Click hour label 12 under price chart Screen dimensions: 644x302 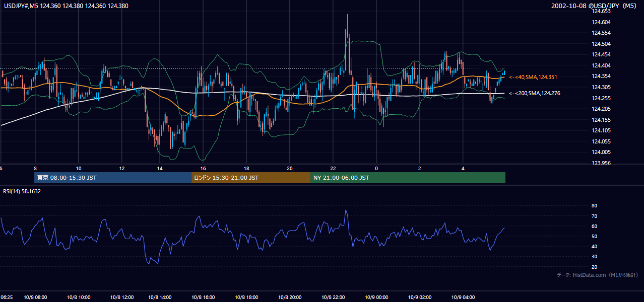pos(122,169)
